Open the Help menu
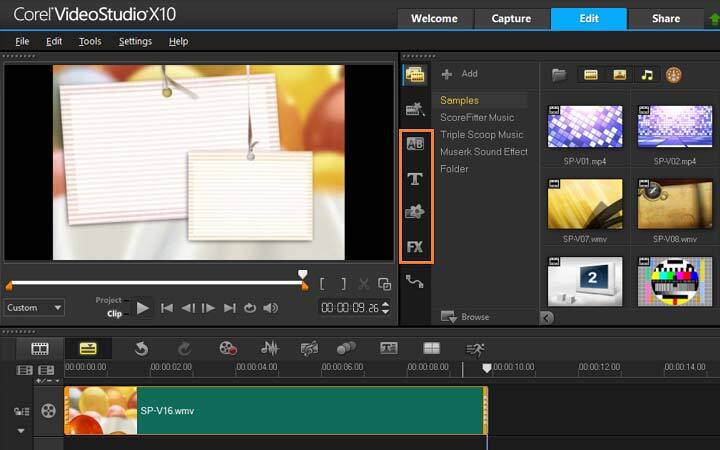Image resolution: width=720 pixels, height=450 pixels. [178, 41]
